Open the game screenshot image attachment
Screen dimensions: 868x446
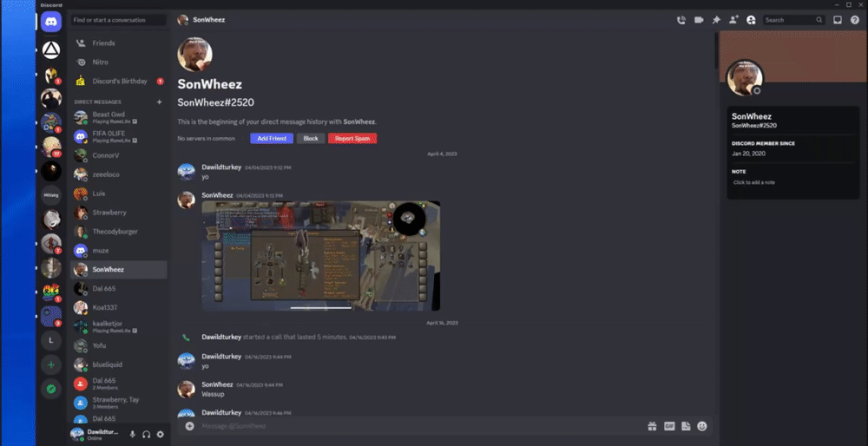321,256
